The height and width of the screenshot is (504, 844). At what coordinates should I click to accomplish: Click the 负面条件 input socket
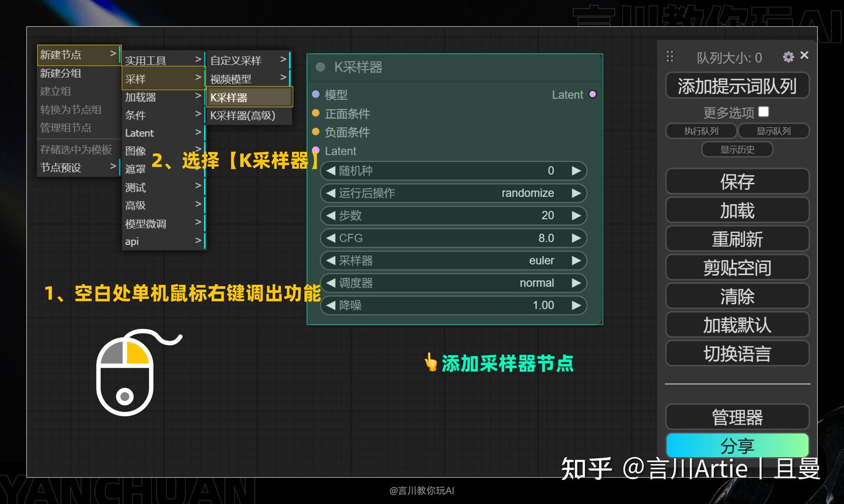tap(316, 132)
